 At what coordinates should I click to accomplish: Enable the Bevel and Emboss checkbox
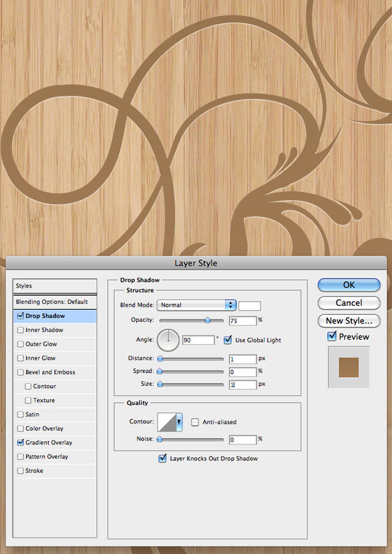(20, 372)
